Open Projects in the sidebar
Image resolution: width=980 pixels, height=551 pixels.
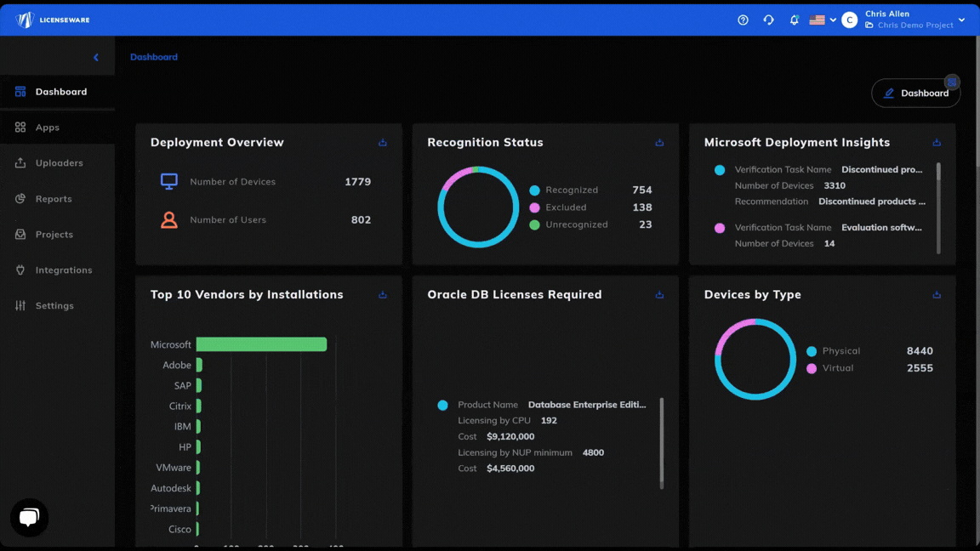coord(58,235)
